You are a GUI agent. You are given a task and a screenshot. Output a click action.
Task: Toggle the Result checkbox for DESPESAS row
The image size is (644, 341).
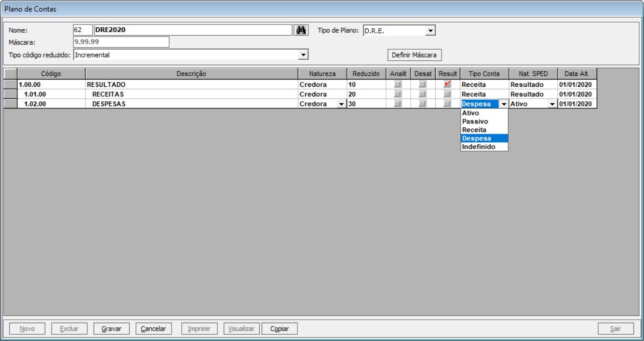(x=447, y=104)
